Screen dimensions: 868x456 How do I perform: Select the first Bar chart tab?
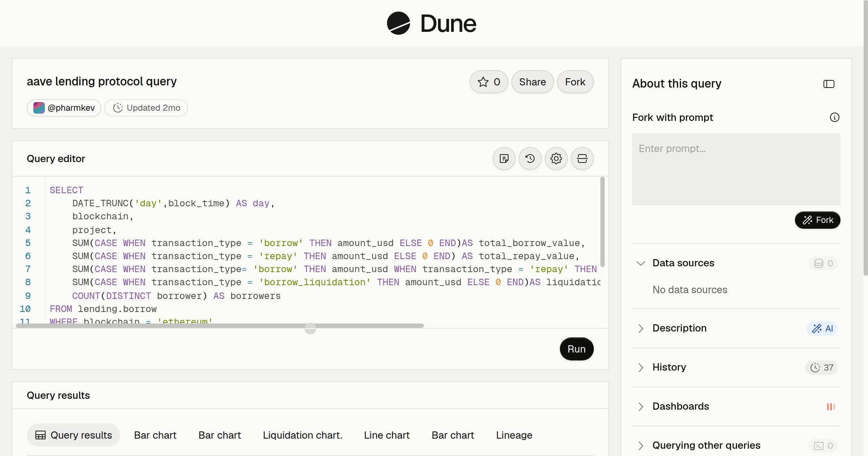pos(155,435)
